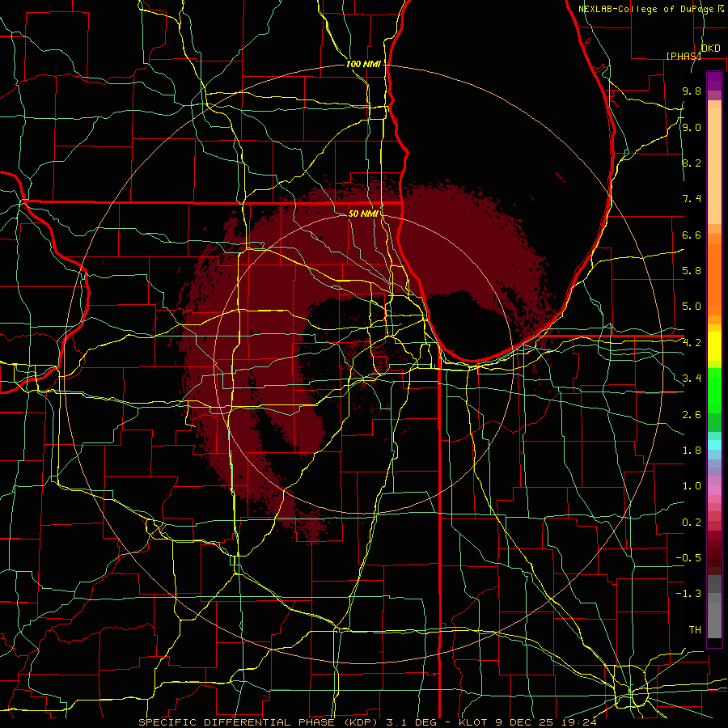Click the yellow segment of the color bar
This screenshot has width=728, height=728.
pos(714,346)
